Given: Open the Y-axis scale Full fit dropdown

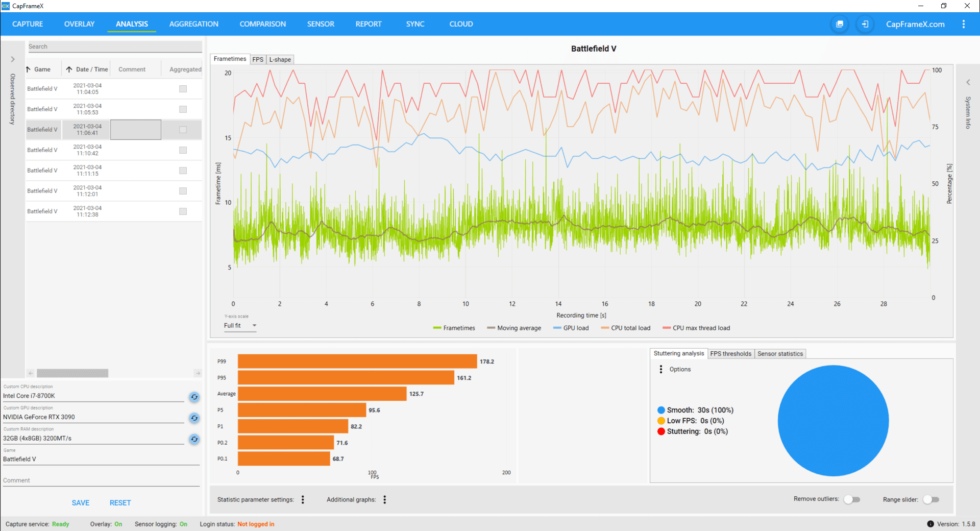Looking at the screenshot, I should pyautogui.click(x=240, y=325).
